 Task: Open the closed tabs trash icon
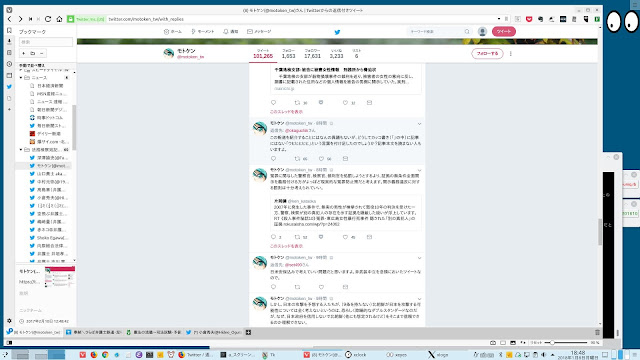click(x=597, y=332)
